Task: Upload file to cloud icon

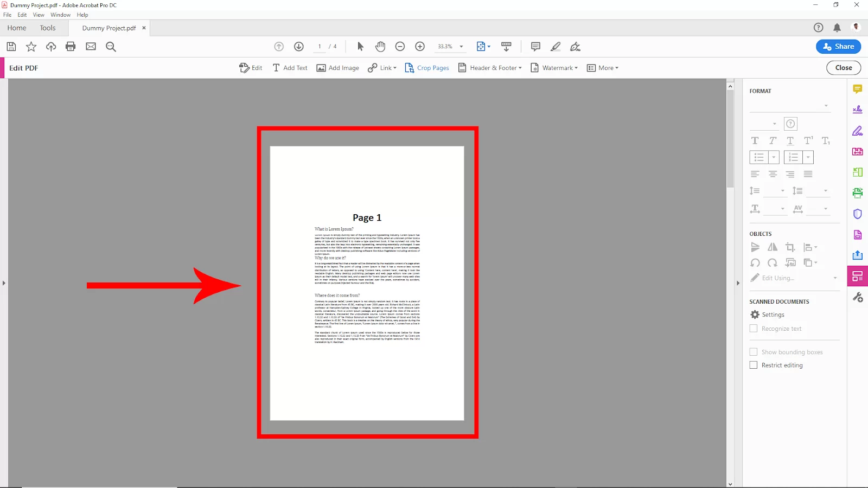Action: point(51,47)
